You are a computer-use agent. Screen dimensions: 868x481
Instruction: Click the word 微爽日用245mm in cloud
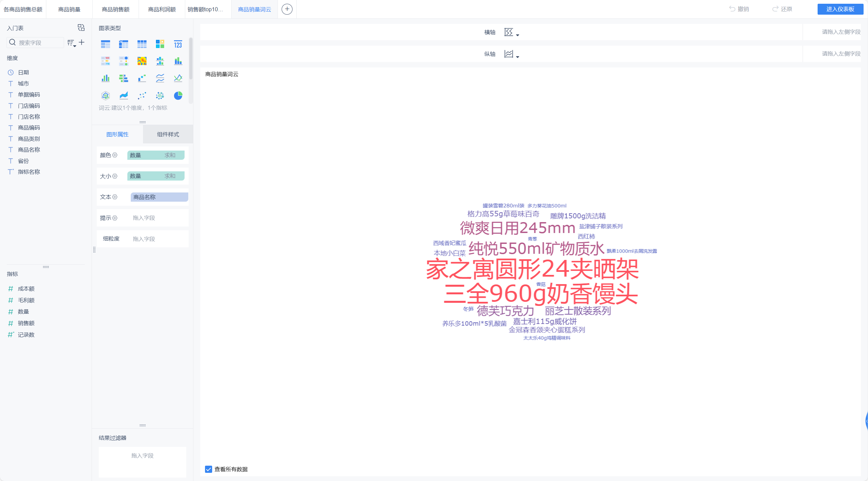click(517, 228)
